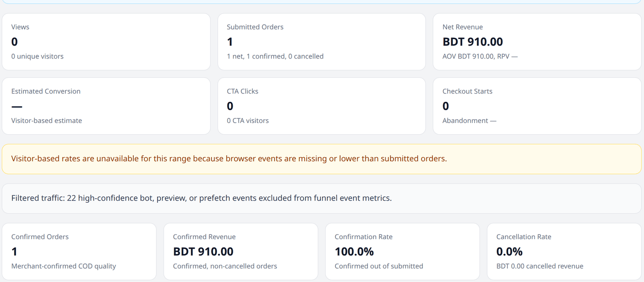Click the CTA Clicks label
The width and height of the screenshot is (644, 282).
coord(242,91)
